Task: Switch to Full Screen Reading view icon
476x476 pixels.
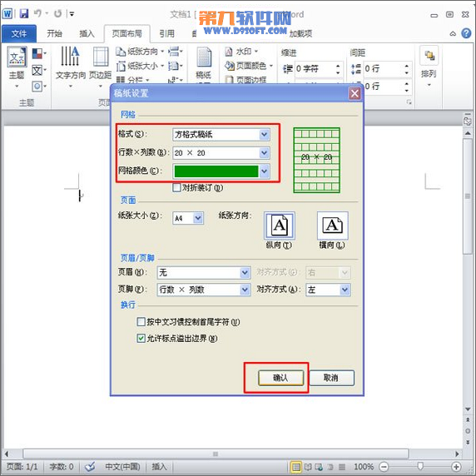Action: point(308,467)
